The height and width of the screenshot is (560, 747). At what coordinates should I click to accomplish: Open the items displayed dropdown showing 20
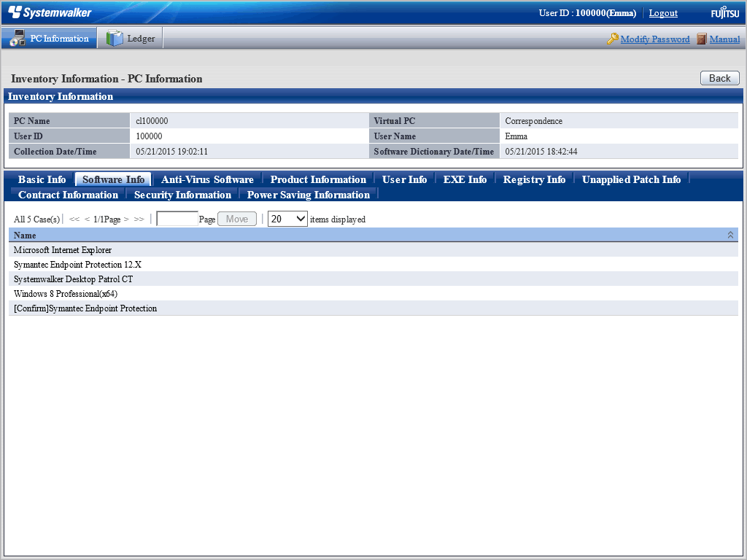click(287, 219)
